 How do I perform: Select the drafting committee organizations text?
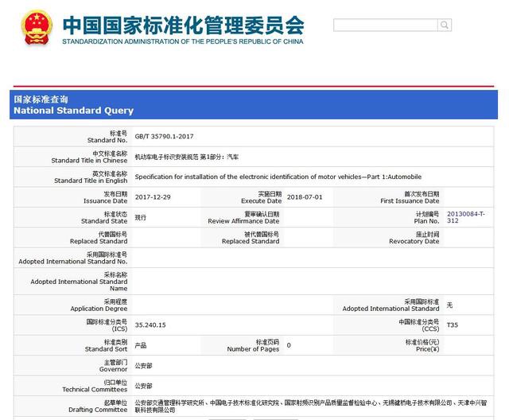coord(311,406)
